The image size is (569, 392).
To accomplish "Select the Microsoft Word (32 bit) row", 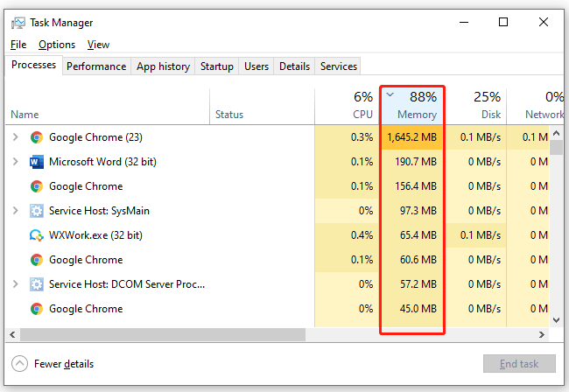I will [277, 162].
